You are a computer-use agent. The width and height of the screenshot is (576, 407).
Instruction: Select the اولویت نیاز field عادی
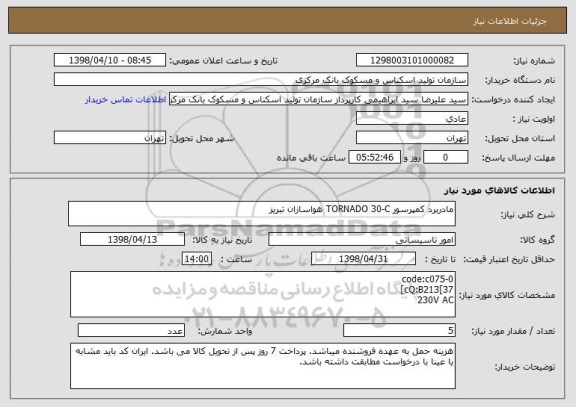click(x=412, y=119)
